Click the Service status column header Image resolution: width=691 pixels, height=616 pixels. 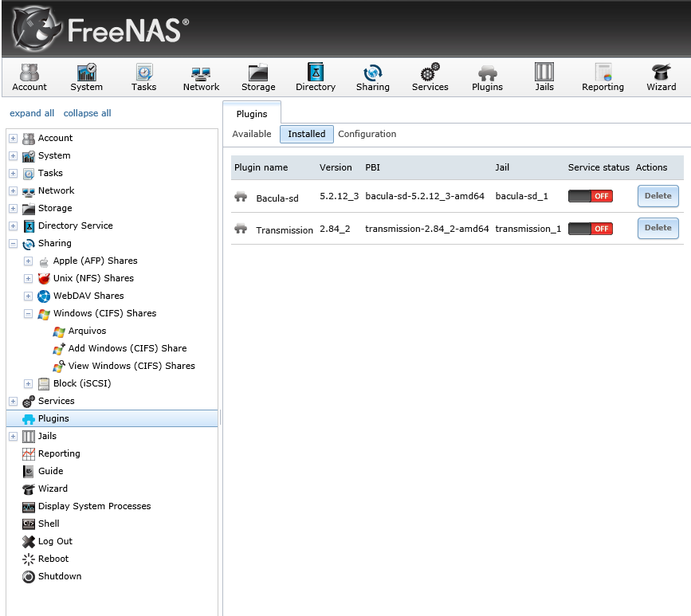pos(599,167)
